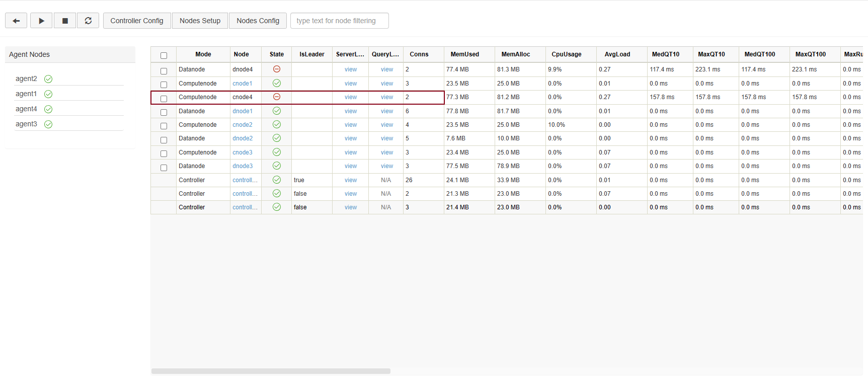Click agent3 status check icon
The height and width of the screenshot is (390, 868).
click(x=48, y=124)
